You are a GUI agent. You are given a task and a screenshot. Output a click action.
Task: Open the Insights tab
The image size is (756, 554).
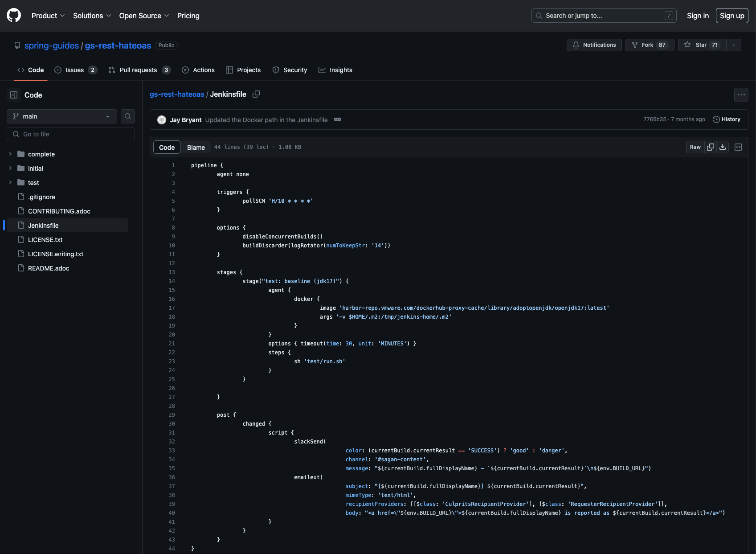coord(335,70)
